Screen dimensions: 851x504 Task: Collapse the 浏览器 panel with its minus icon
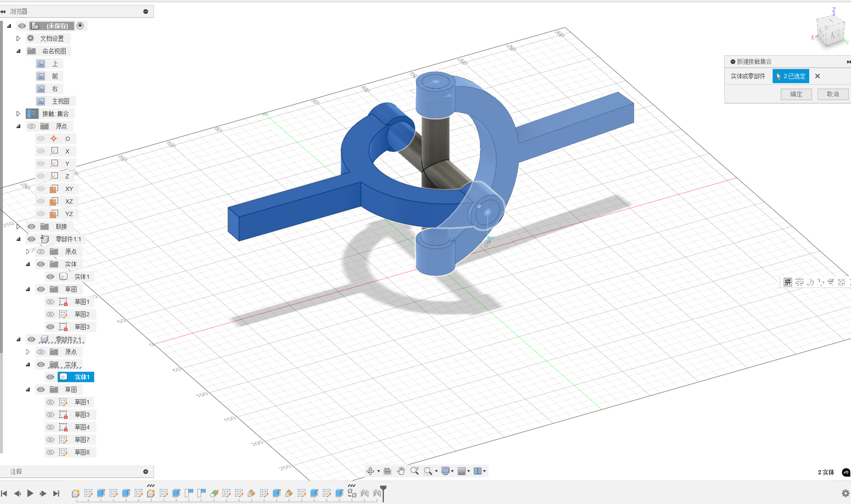coord(146,11)
